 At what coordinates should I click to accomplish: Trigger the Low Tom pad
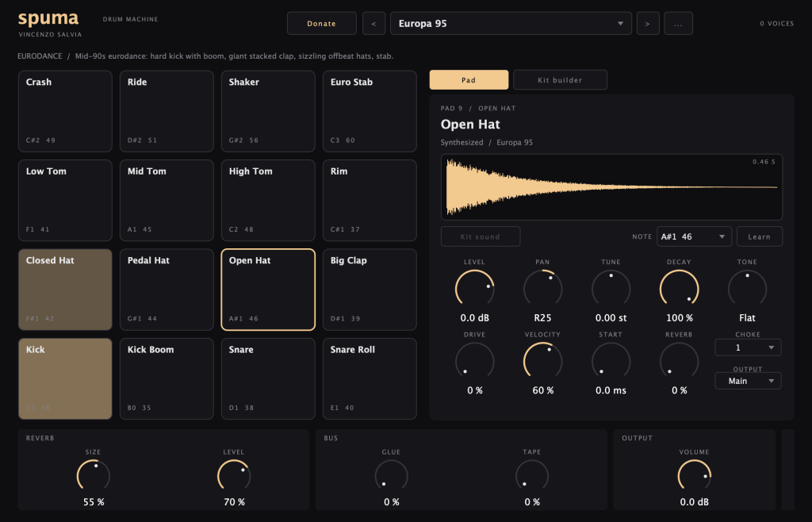pyautogui.click(x=65, y=201)
